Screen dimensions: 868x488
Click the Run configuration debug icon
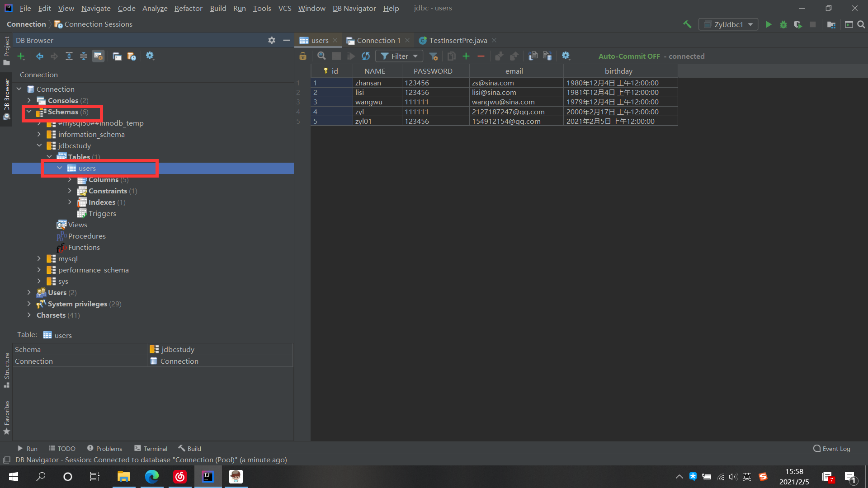[783, 24]
